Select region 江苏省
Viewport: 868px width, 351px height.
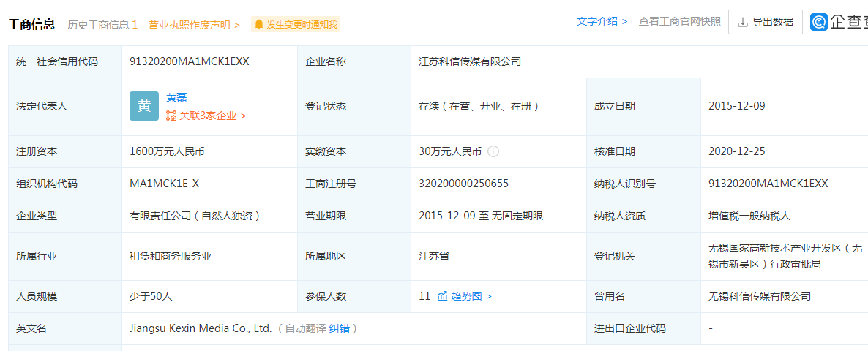point(434,257)
